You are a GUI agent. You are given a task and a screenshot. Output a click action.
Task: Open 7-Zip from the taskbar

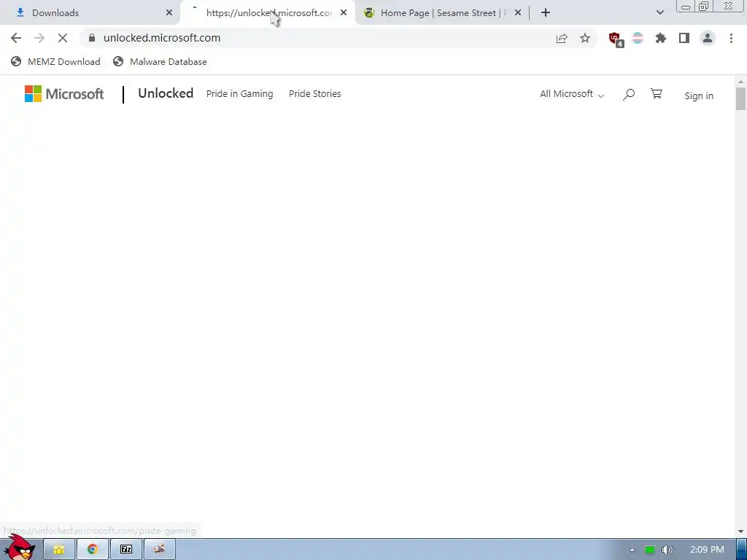(125, 550)
